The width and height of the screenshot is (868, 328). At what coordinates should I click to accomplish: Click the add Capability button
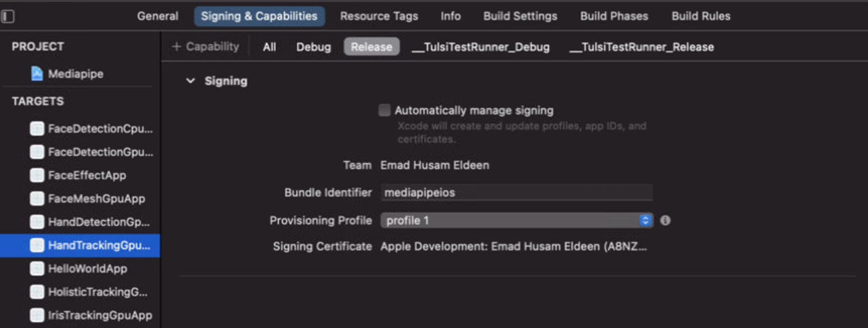pyautogui.click(x=206, y=47)
